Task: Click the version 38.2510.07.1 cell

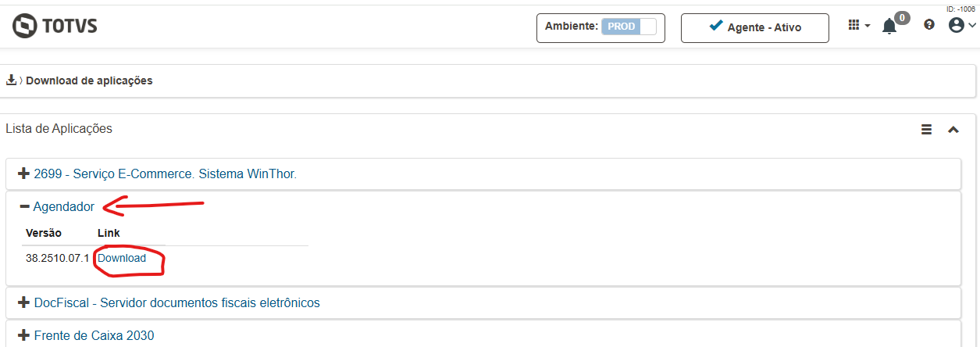Action: [x=57, y=258]
